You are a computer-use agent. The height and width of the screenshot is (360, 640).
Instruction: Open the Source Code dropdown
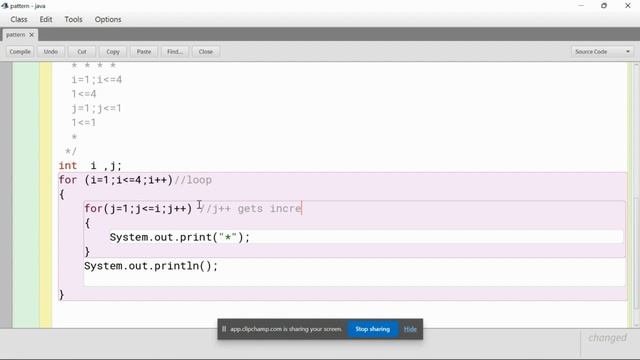click(602, 52)
